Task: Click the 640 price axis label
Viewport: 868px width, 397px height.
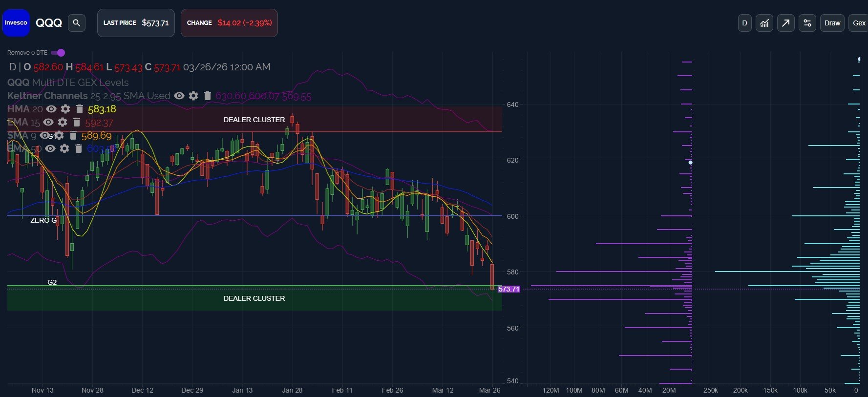Action: (x=512, y=104)
